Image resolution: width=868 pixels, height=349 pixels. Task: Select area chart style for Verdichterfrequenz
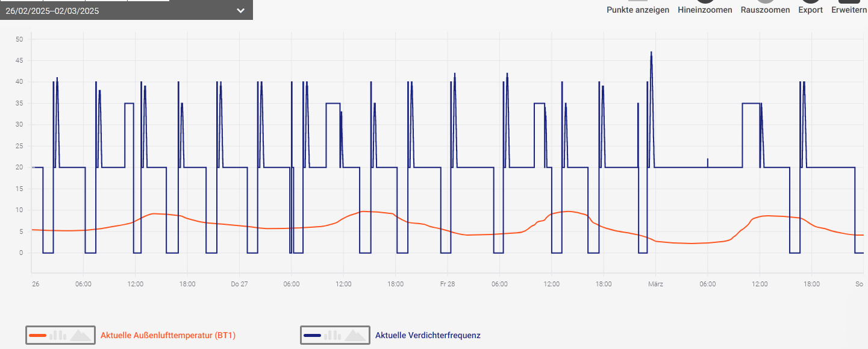click(355, 335)
